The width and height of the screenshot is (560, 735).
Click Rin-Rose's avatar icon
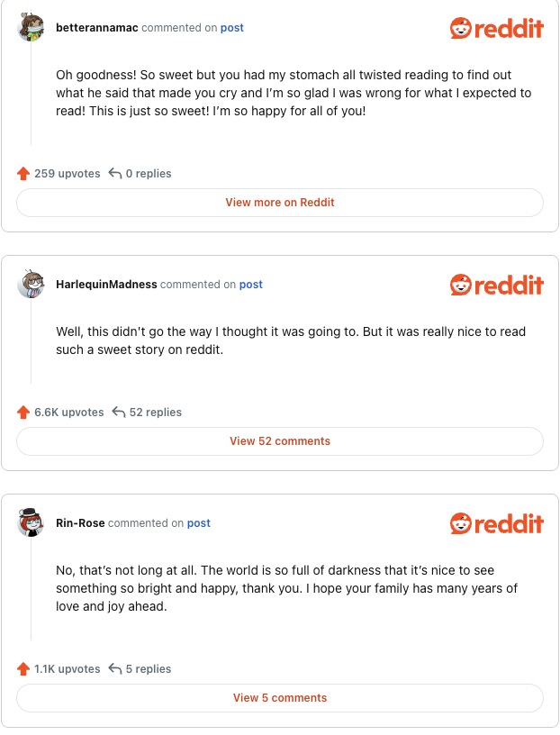tap(32, 523)
